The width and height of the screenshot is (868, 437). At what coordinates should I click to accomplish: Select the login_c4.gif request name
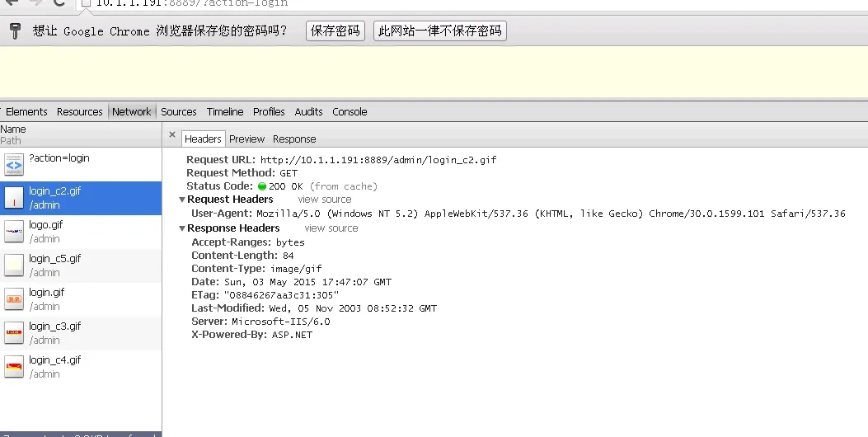(x=54, y=360)
